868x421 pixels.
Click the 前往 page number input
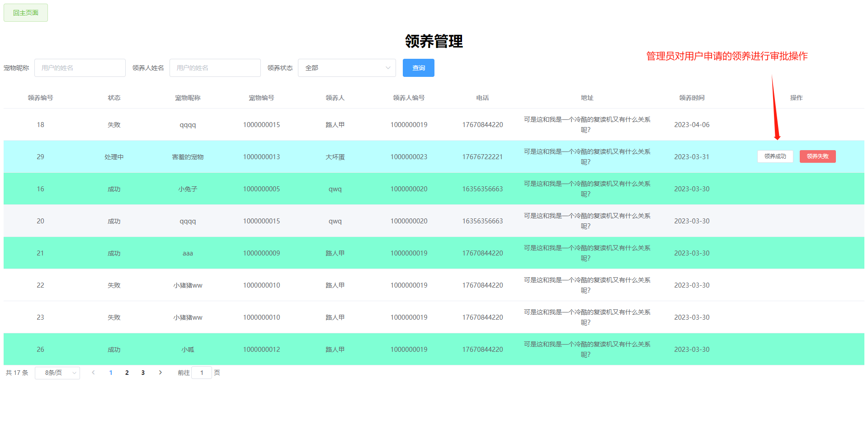click(202, 373)
